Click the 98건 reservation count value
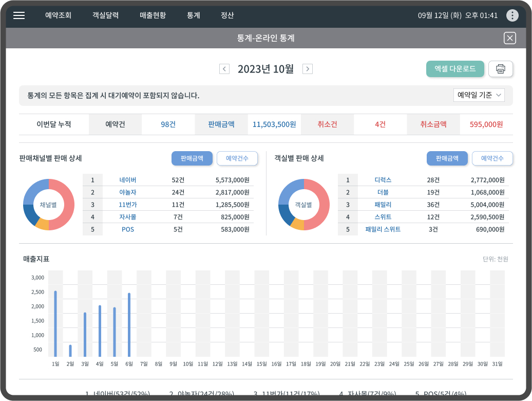532x401 pixels. pos(168,124)
